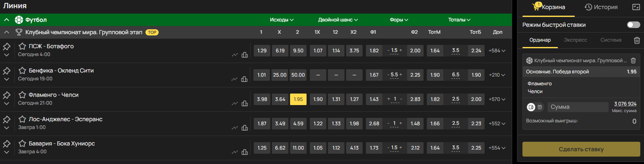This screenshot has height=164, width=644.
Task: Add Бенфика - Окленд Сити to favorites
Action: point(22,70)
